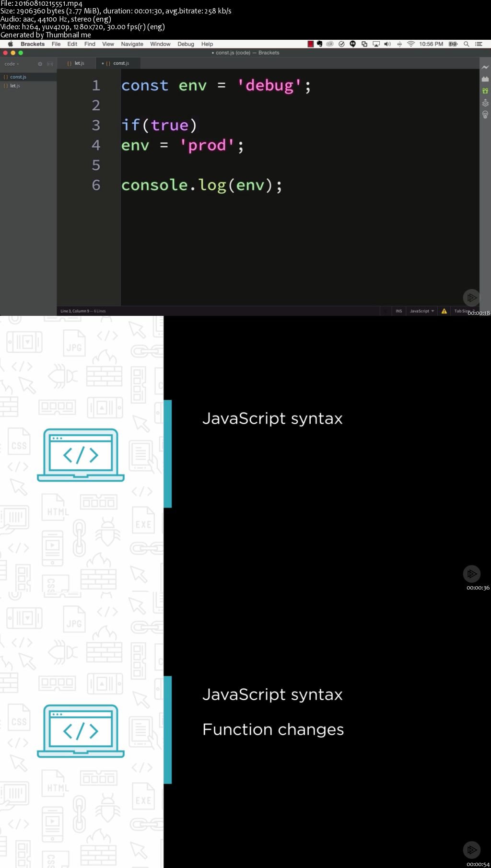
Task: Open the File menu
Action: pos(56,44)
